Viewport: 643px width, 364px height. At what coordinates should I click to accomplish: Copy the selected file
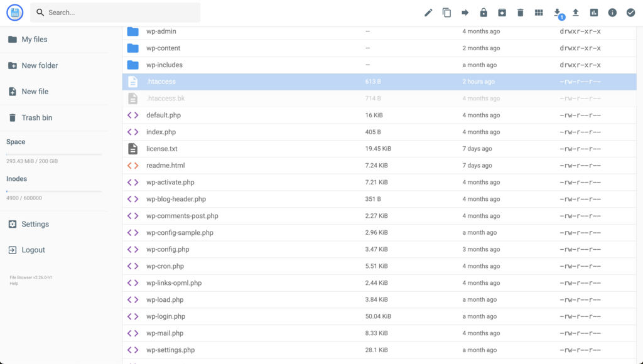446,12
